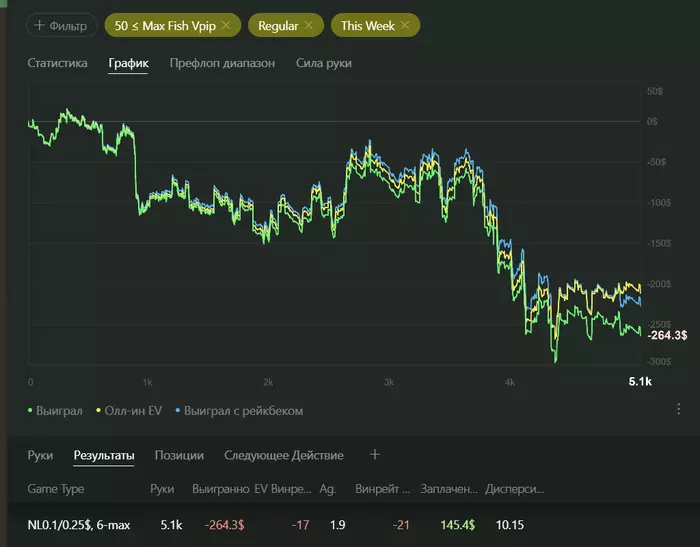This screenshot has height=547, width=700.
Task: Select the NL0.1/0.25$, 6-max row
Action: 354,525
